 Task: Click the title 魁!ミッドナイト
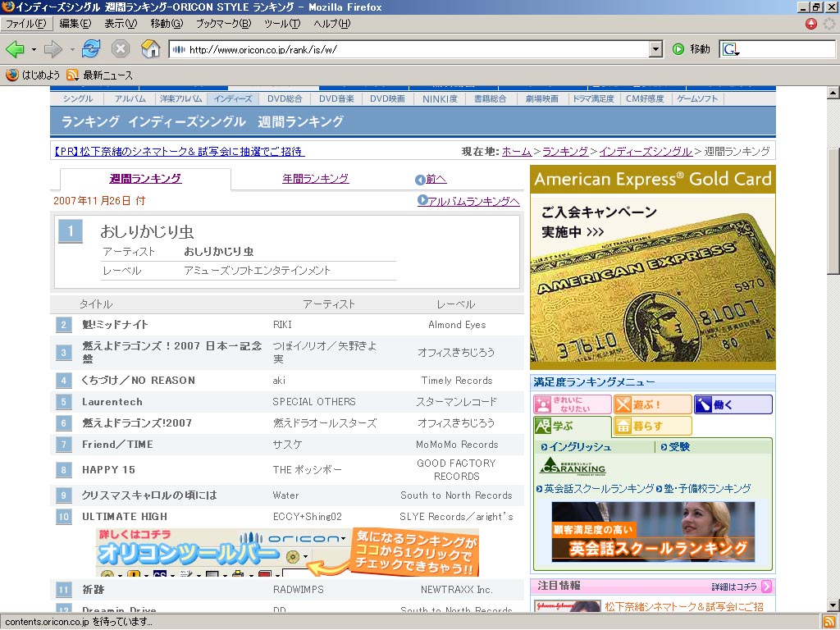tap(115, 325)
